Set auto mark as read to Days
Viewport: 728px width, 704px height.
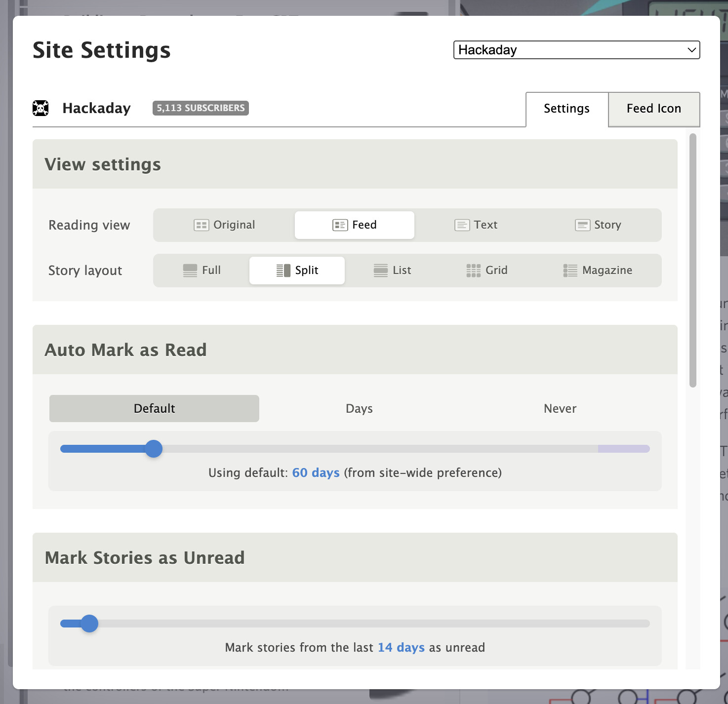359,409
